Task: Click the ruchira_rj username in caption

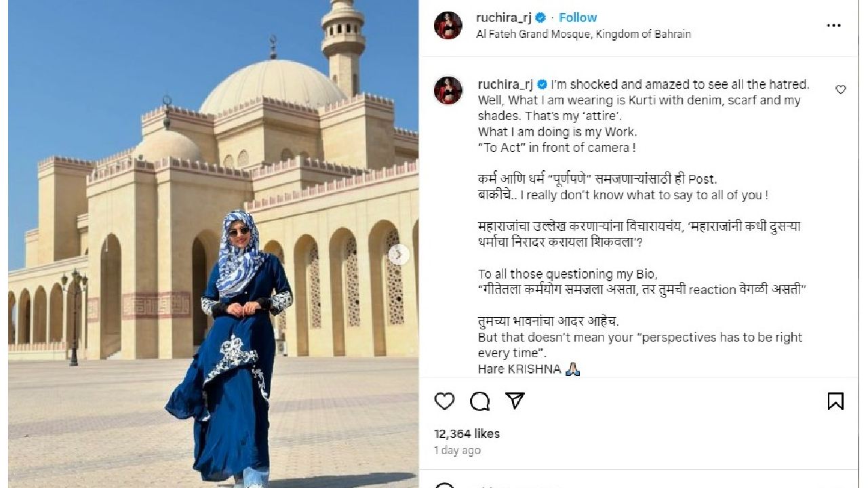Action: tap(504, 85)
